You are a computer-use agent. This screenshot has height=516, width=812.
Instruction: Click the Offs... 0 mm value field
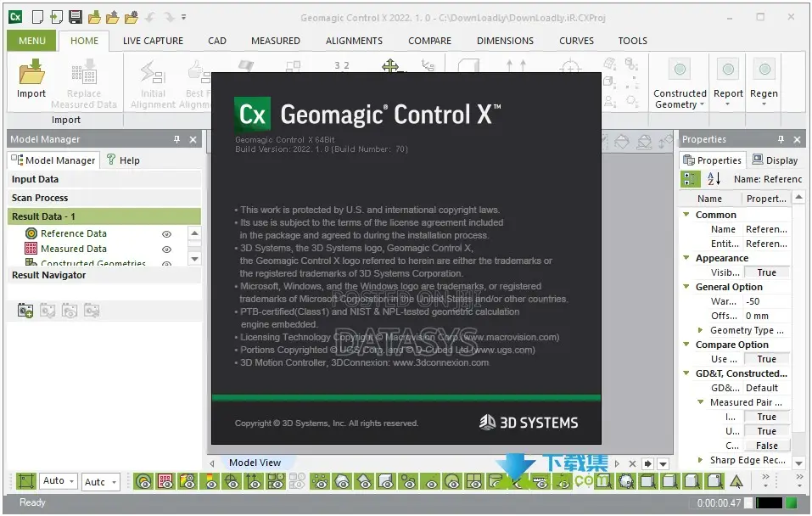(x=766, y=316)
